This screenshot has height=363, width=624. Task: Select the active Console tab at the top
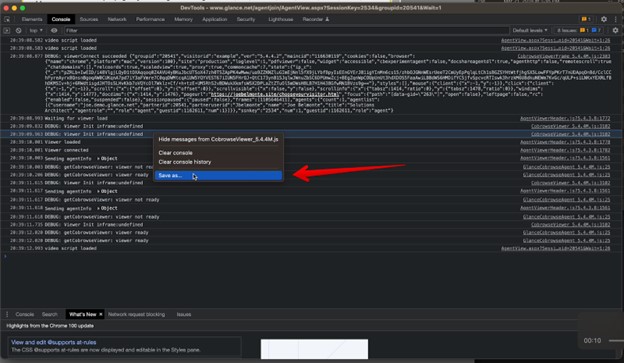pyautogui.click(x=61, y=19)
